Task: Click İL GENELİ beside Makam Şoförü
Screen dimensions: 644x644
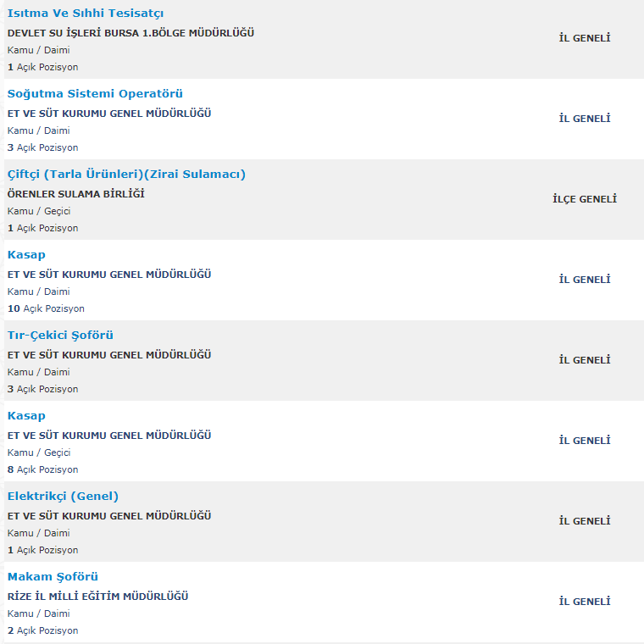Action: (585, 602)
